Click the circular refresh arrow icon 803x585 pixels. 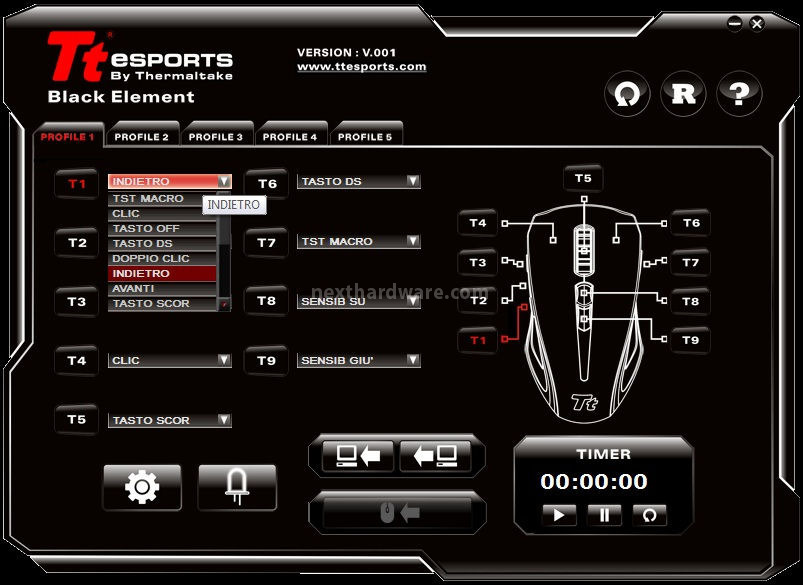627,94
